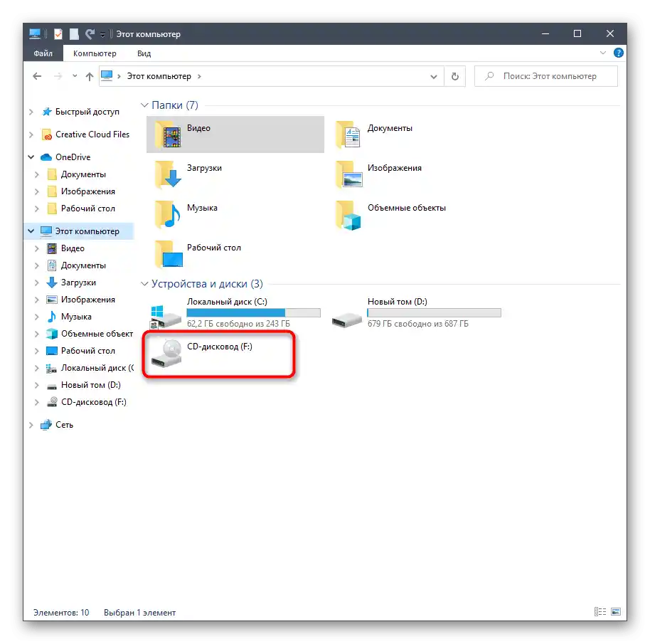This screenshot has width=650, height=644.
Task: Expand Документы under OneDrive
Action: point(37,174)
